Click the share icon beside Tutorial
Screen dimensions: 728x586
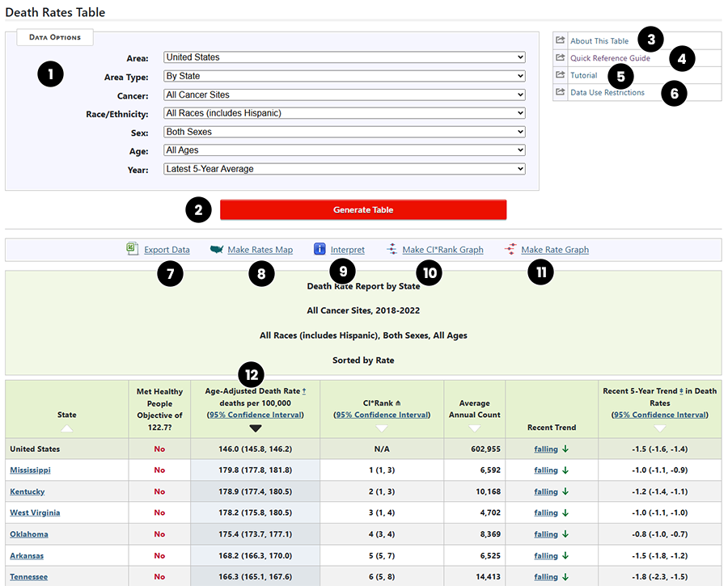point(559,75)
